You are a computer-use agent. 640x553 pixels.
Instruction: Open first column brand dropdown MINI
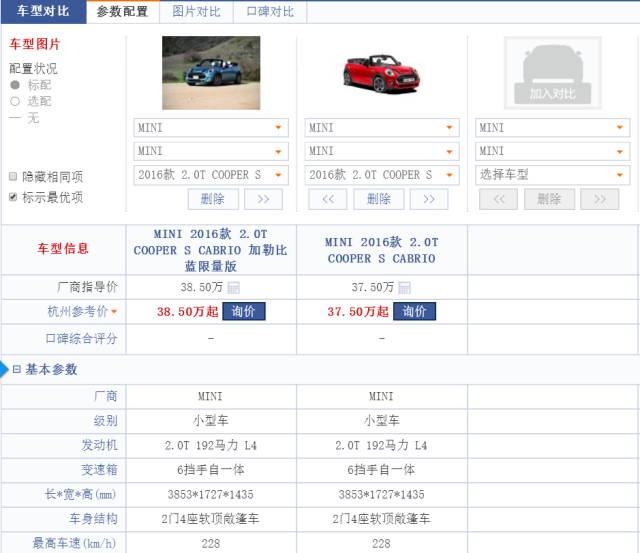[x=211, y=128]
